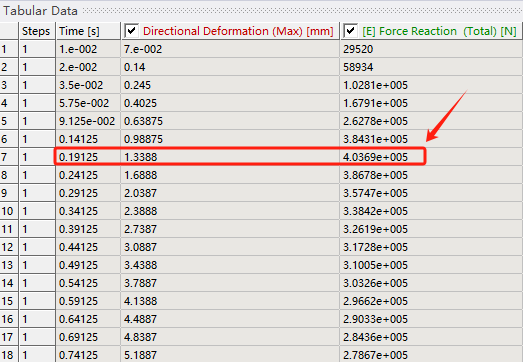
Task: Select deformation cell 2.7387
Action: point(230,230)
